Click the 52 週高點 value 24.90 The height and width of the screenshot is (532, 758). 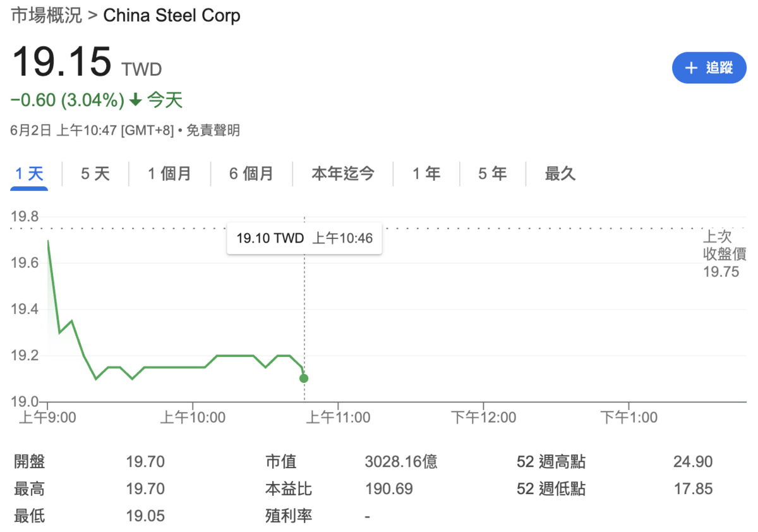pyautogui.click(x=692, y=462)
